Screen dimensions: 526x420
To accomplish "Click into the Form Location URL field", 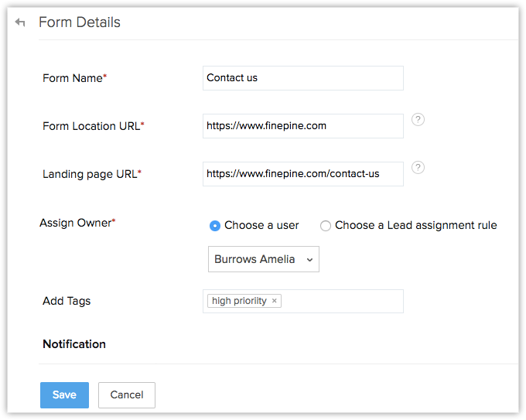I will point(302,126).
